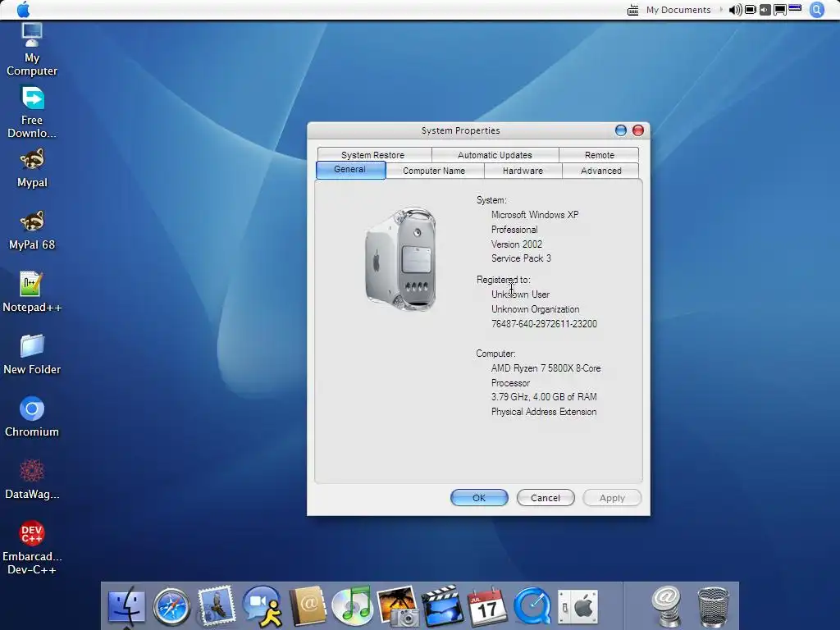Select the Chromium desktop icon
Image resolution: width=840 pixels, height=630 pixels.
[x=32, y=418]
